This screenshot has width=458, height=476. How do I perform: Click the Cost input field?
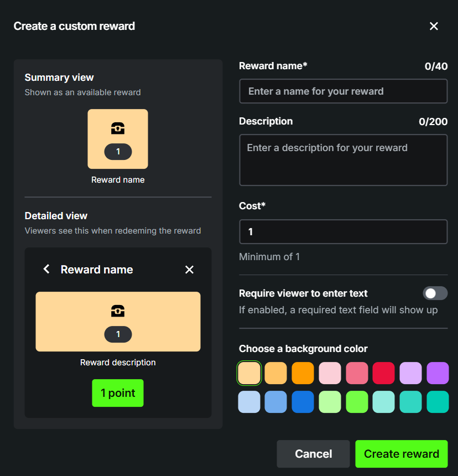343,231
